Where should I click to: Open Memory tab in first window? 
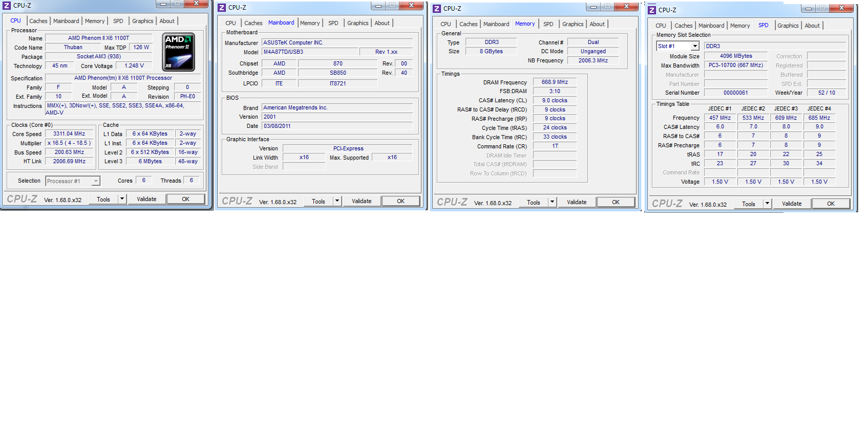tap(95, 21)
